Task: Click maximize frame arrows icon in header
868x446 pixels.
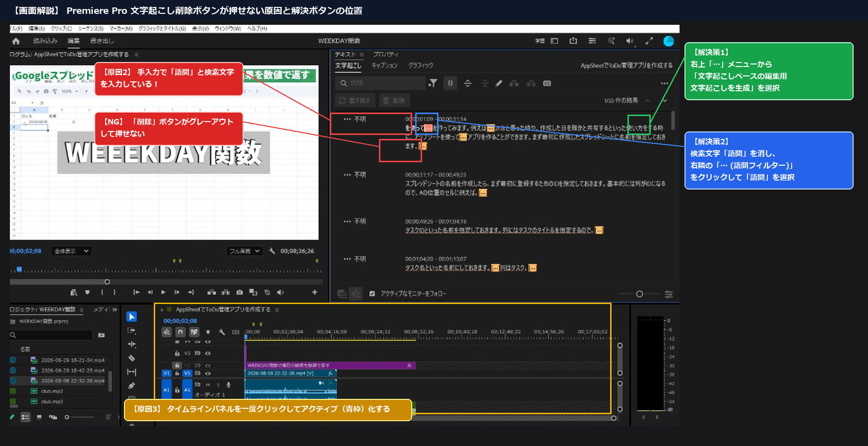Action: tap(649, 41)
